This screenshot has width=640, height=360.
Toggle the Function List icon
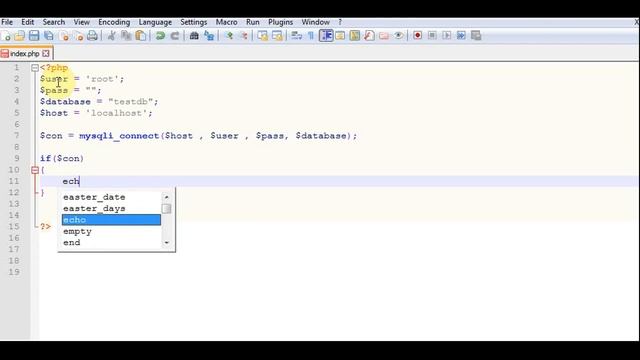pyautogui.click(x=369, y=36)
